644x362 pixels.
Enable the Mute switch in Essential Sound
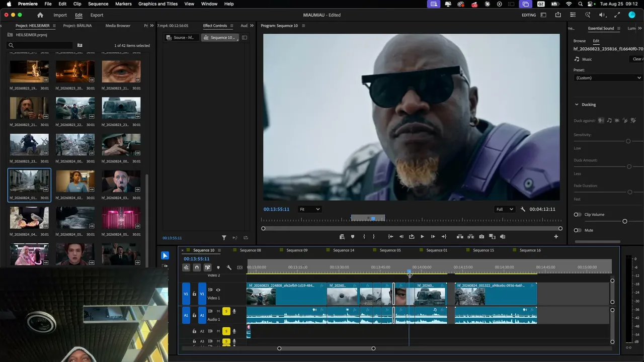pos(578,230)
